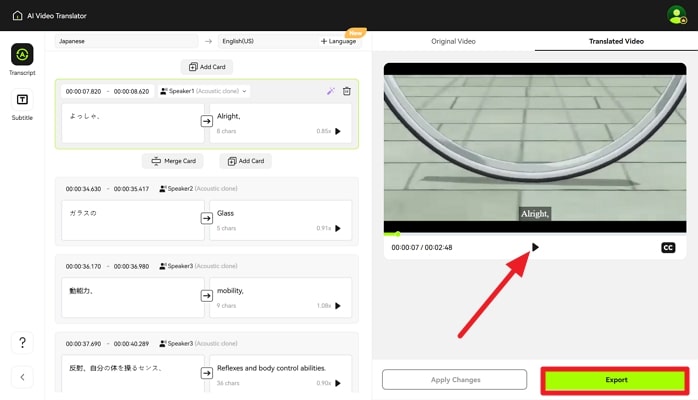
Task: Edit Japanese text '動能力、'
Action: point(133,298)
